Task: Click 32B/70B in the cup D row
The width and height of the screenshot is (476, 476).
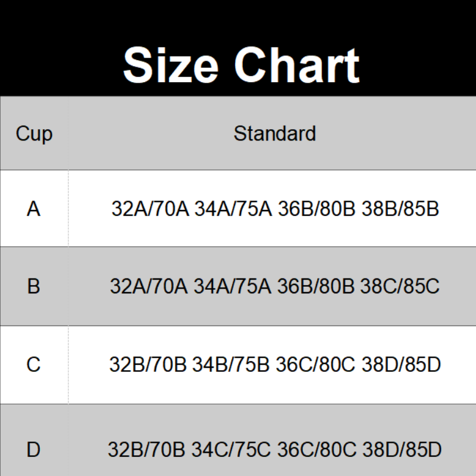Action: [x=147, y=449]
